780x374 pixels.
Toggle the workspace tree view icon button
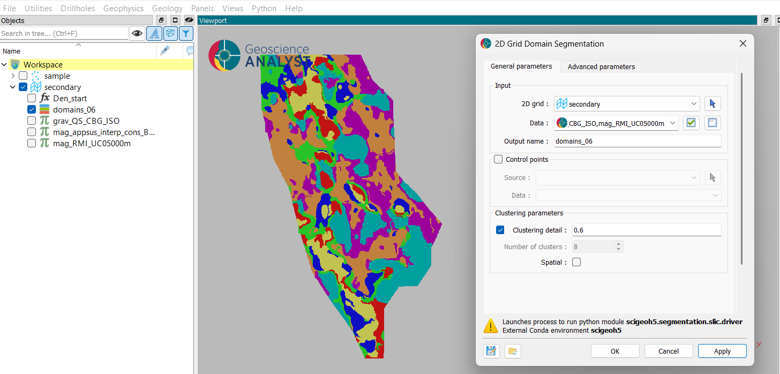[x=170, y=33]
